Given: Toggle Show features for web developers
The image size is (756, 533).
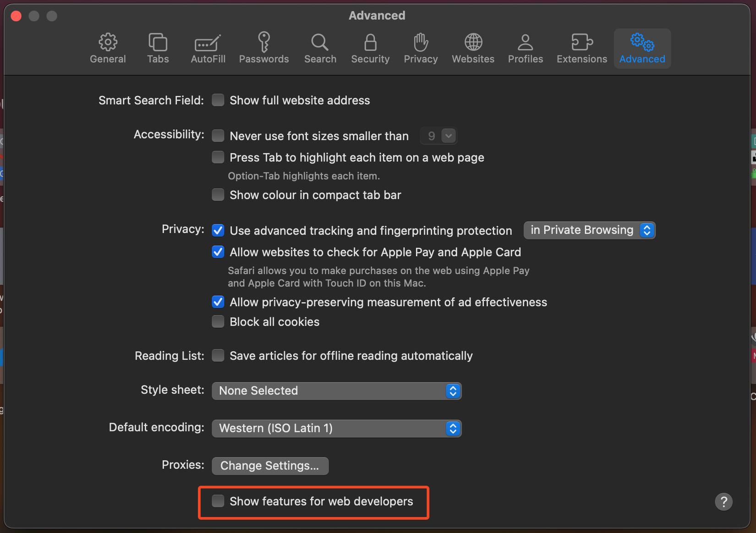Looking at the screenshot, I should (x=218, y=501).
